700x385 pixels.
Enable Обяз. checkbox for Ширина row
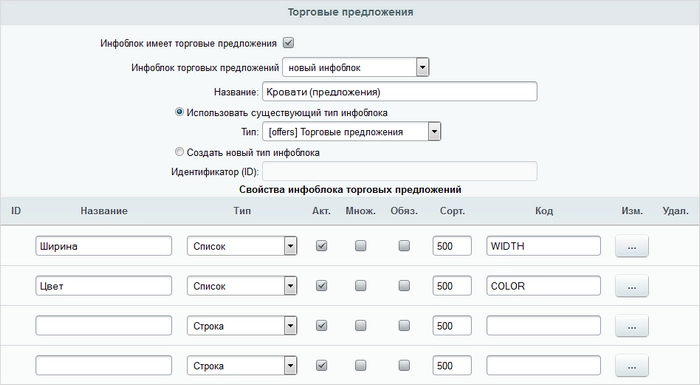404,246
